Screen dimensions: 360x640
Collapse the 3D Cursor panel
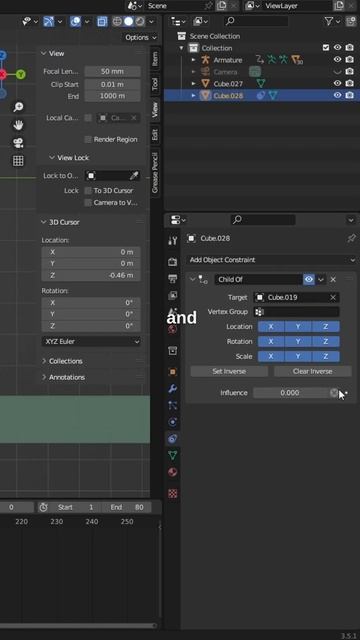pyautogui.click(x=44, y=222)
